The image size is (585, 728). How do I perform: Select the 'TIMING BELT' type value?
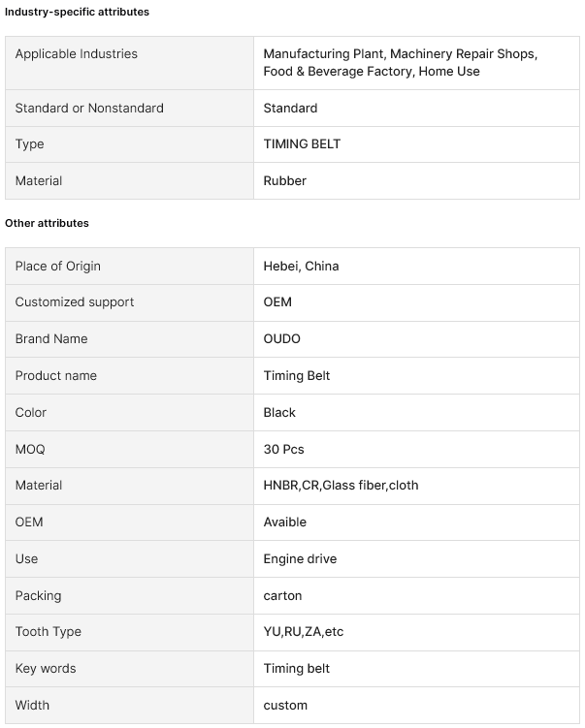pos(302,144)
